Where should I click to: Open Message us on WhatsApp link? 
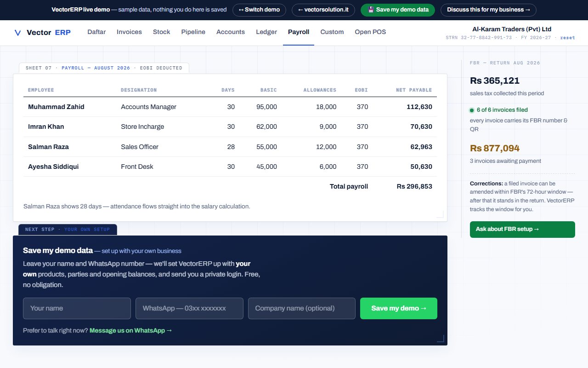click(131, 330)
